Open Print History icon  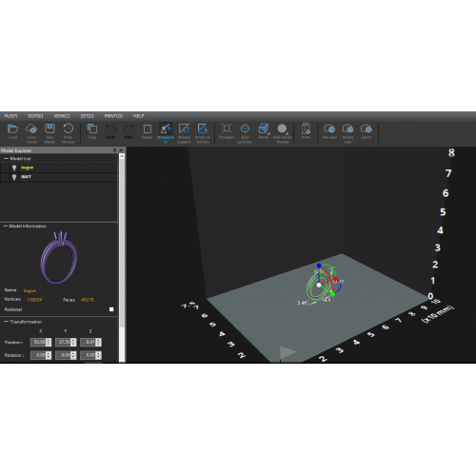pyautogui.click(x=69, y=129)
